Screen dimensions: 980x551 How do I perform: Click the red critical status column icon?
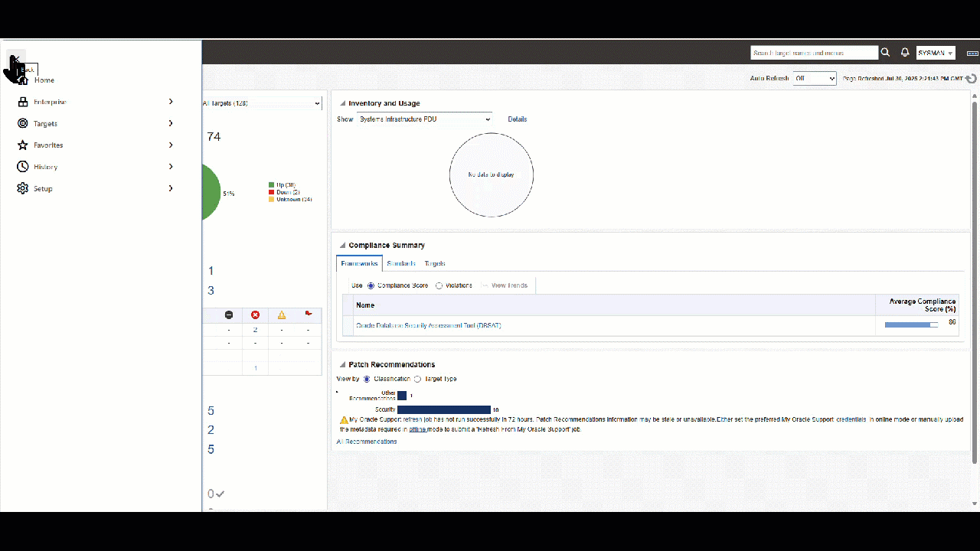[x=255, y=315]
